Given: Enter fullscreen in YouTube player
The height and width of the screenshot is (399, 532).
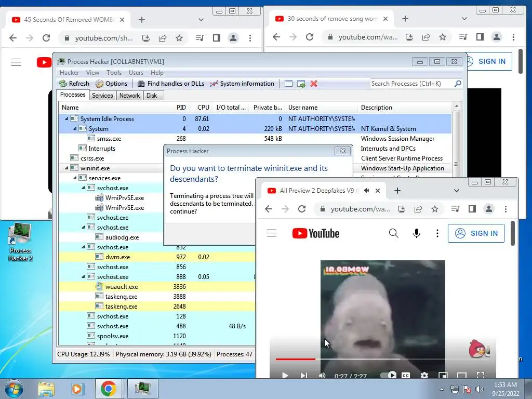Looking at the screenshot, I should pyautogui.click(x=481, y=375).
